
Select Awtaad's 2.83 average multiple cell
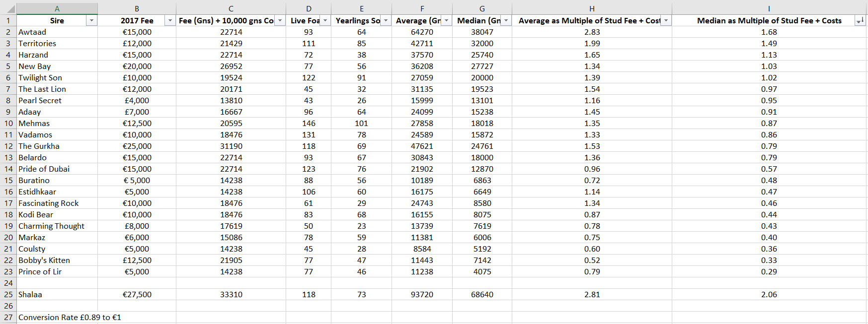point(592,32)
